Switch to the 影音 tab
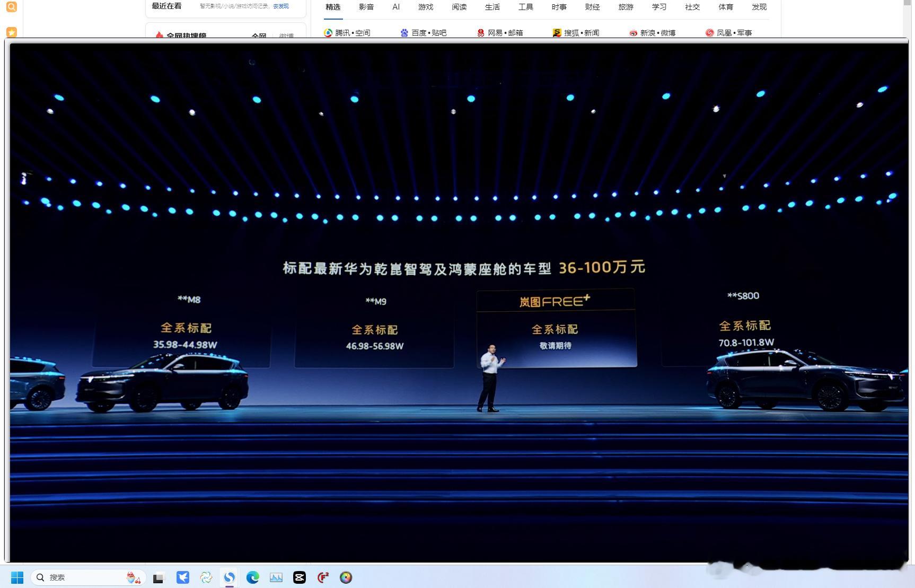 pos(366,7)
